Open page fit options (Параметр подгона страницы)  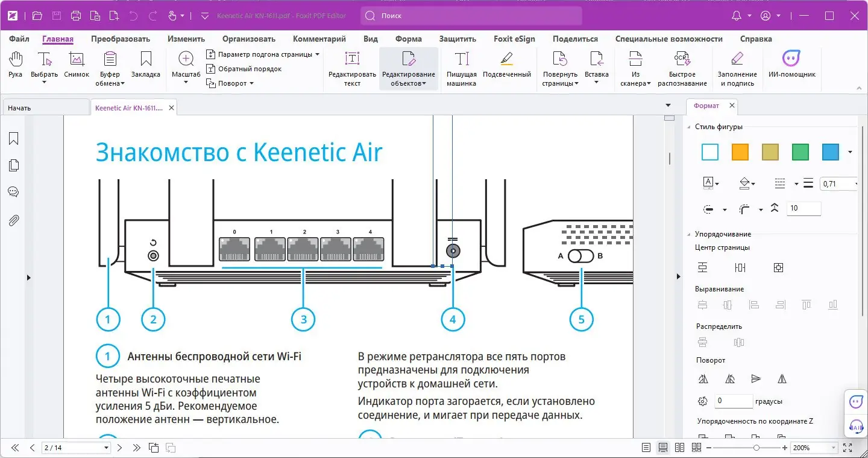click(x=262, y=54)
